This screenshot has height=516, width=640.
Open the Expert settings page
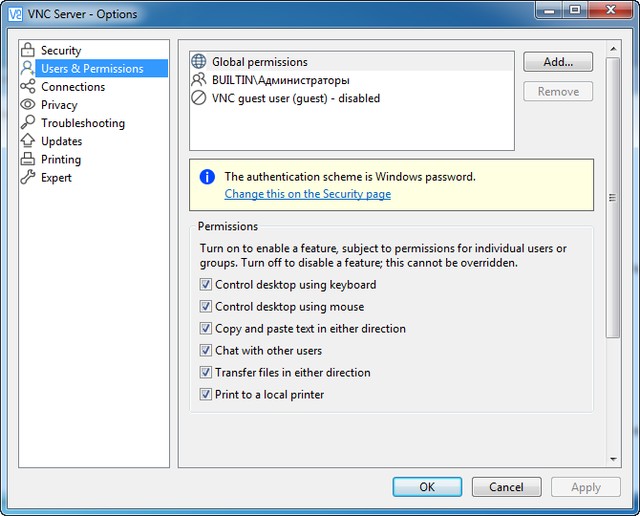coord(56,178)
